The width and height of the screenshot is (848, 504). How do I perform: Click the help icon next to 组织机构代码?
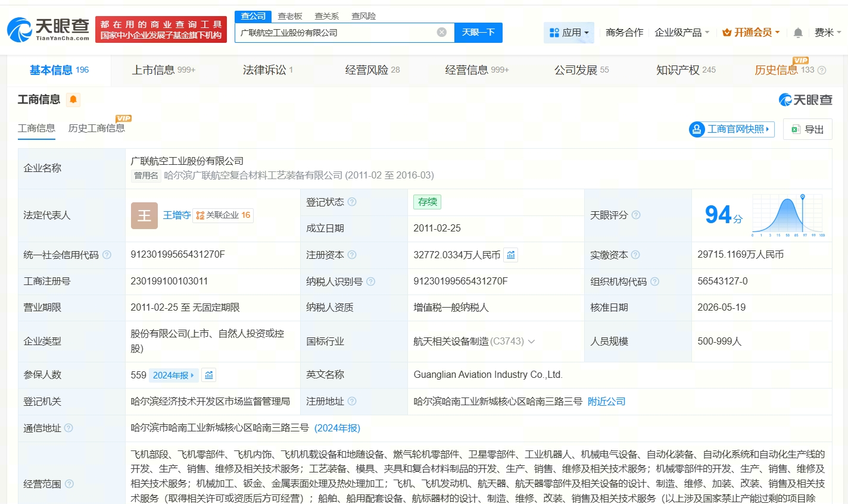tap(655, 281)
